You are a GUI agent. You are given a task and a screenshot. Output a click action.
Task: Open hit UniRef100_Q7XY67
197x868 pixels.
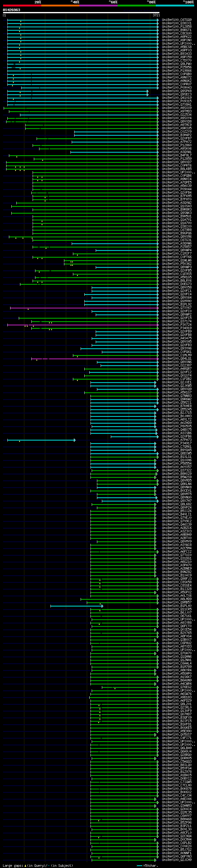tap(176, 308)
